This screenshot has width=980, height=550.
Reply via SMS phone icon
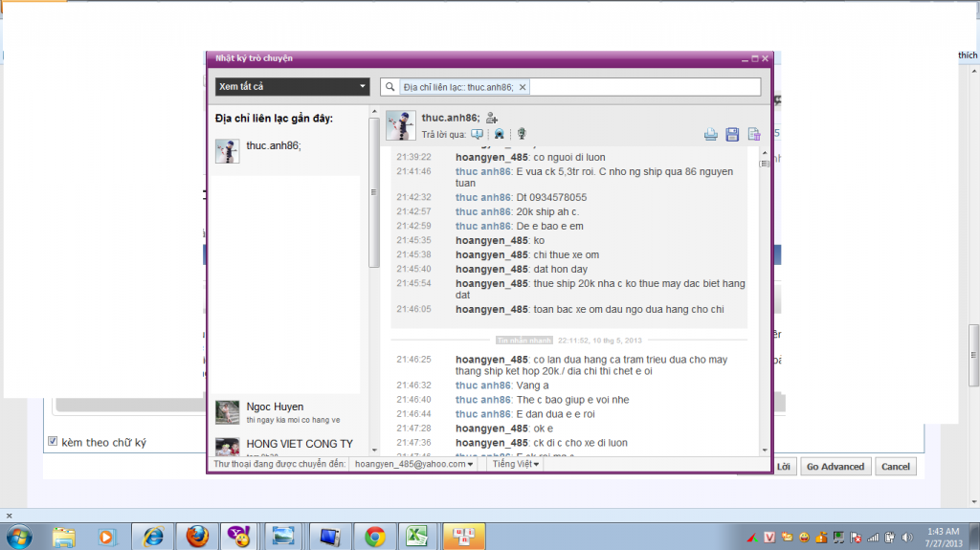pyautogui.click(x=499, y=134)
